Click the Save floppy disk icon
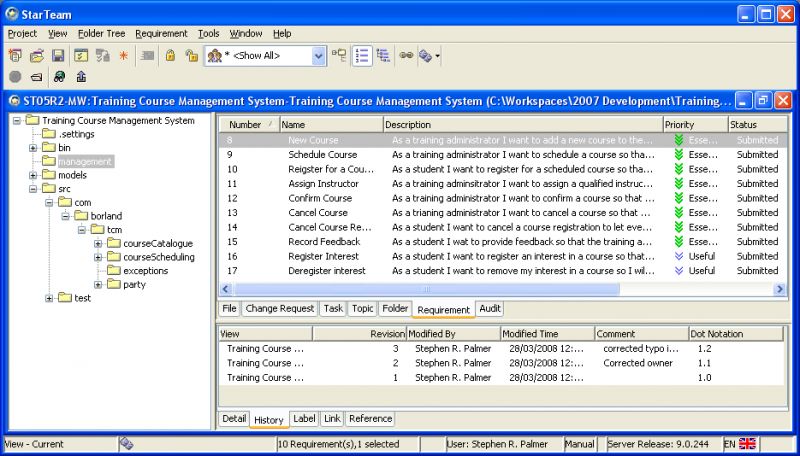 [x=58, y=56]
